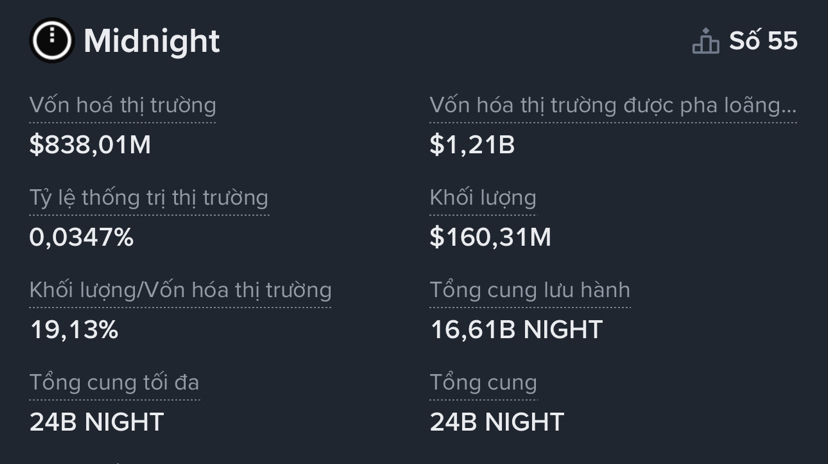Click the Tổng cung lưu hành label
Screen dimensions: 828x464
click(x=530, y=290)
